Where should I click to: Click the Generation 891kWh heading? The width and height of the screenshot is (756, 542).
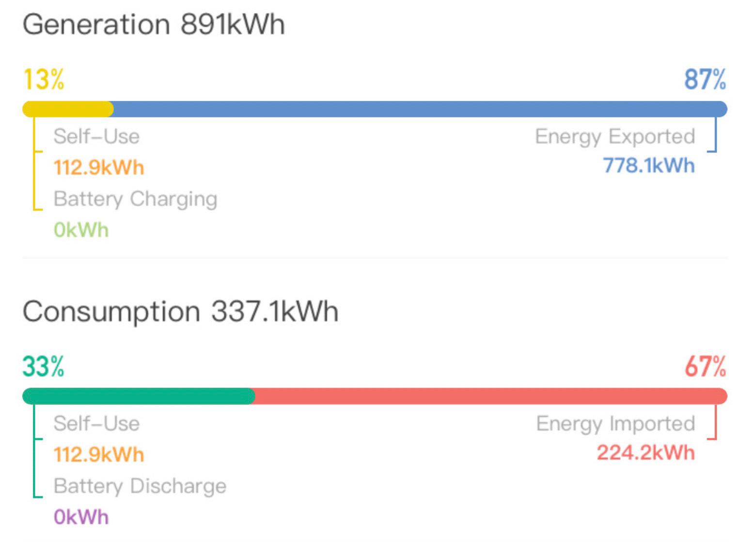[x=154, y=24]
